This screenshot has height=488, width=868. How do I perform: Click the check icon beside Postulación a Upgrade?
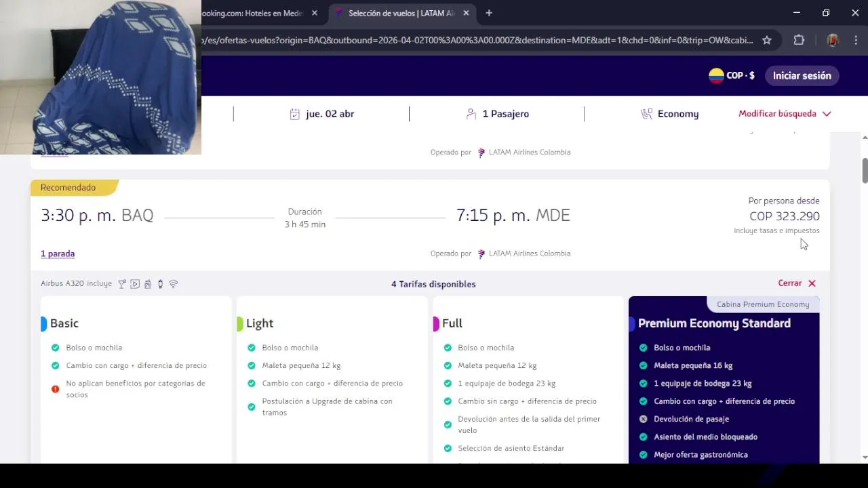[252, 407]
